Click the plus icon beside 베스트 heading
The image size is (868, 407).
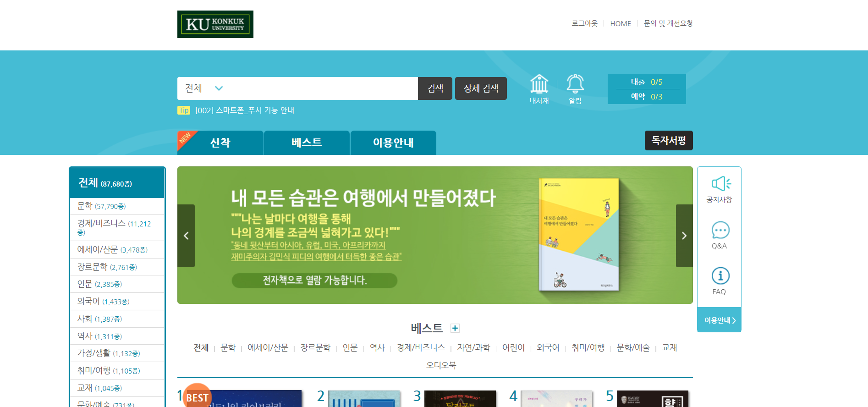pos(455,328)
